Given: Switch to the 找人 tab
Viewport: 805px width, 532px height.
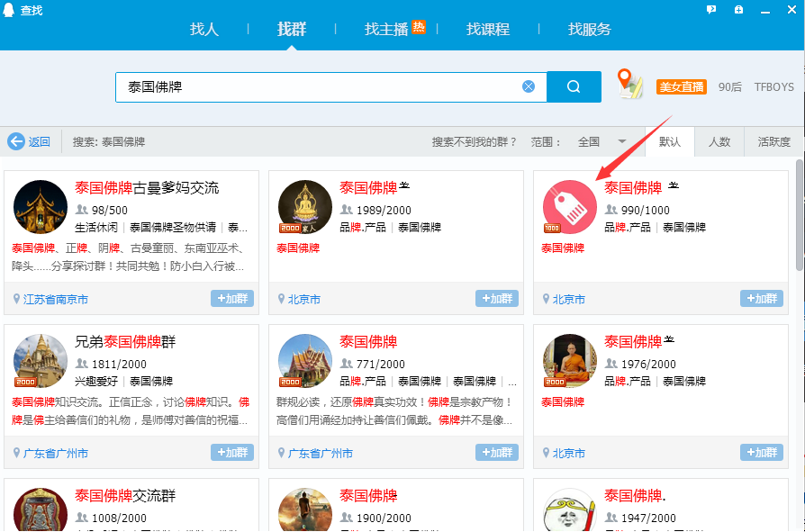Looking at the screenshot, I should point(204,29).
